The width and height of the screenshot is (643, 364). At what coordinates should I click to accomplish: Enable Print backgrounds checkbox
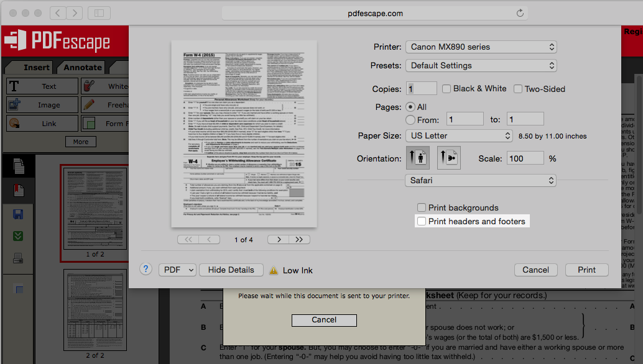(x=421, y=207)
